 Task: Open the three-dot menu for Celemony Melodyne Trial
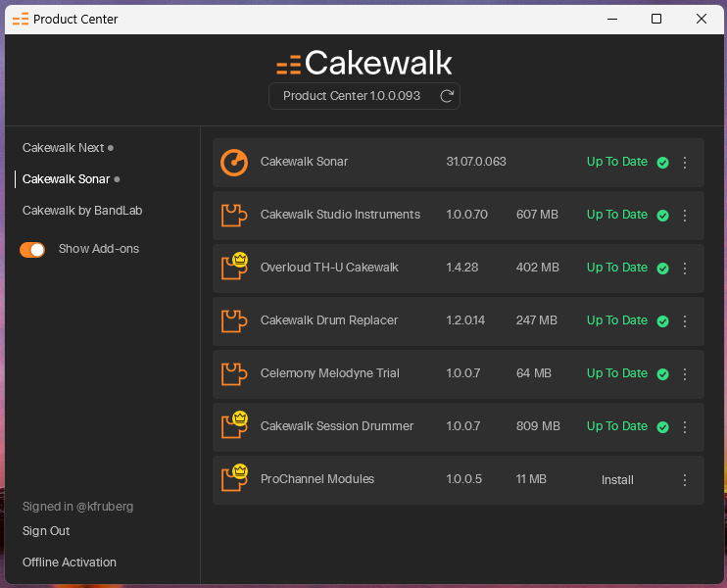pyautogui.click(x=685, y=373)
